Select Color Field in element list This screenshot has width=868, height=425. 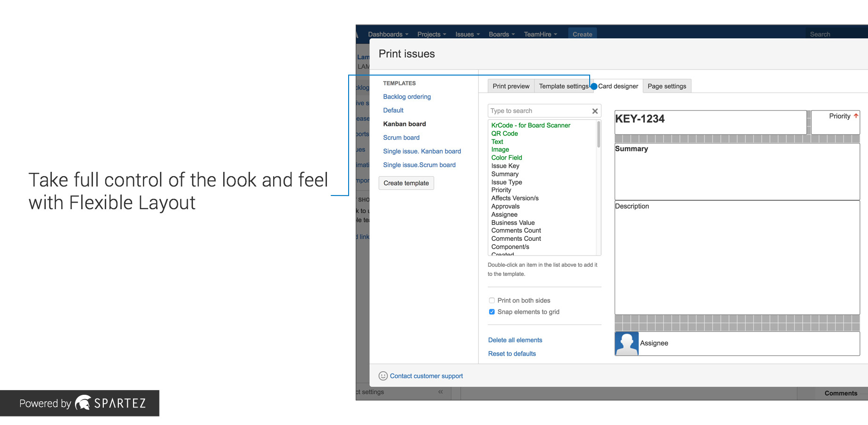click(507, 158)
